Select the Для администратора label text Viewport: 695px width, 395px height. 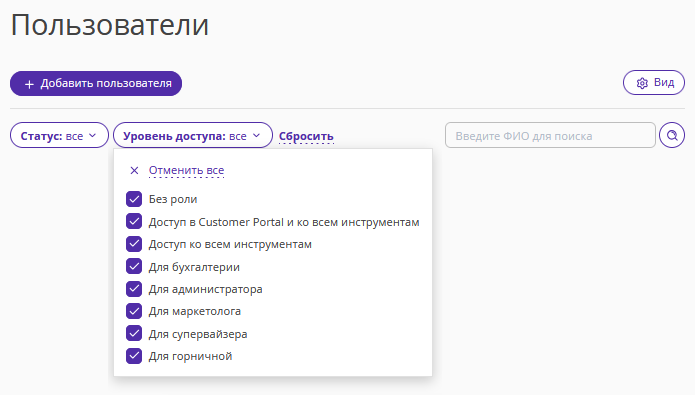tap(205, 289)
